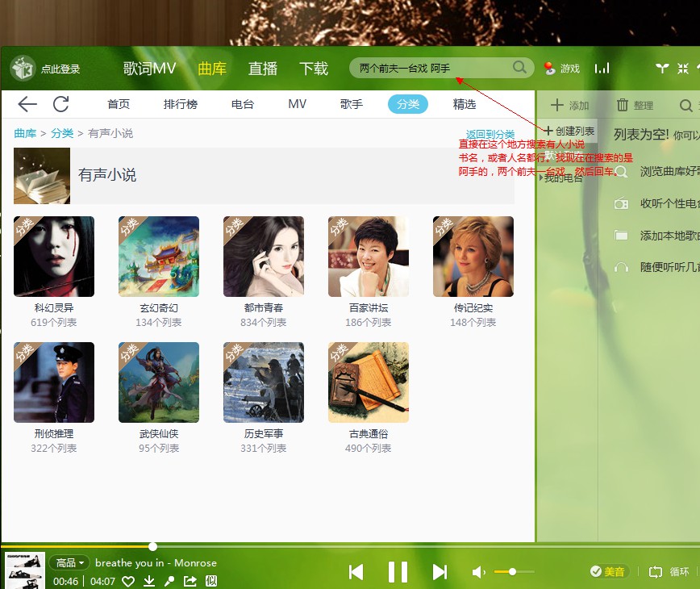Switch to the 排行榜 tab
Image resolution: width=700 pixels, height=589 pixels.
tap(181, 104)
